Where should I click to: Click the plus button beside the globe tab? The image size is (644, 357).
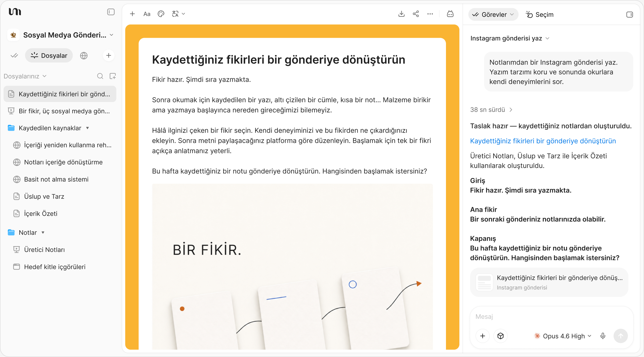tap(109, 55)
